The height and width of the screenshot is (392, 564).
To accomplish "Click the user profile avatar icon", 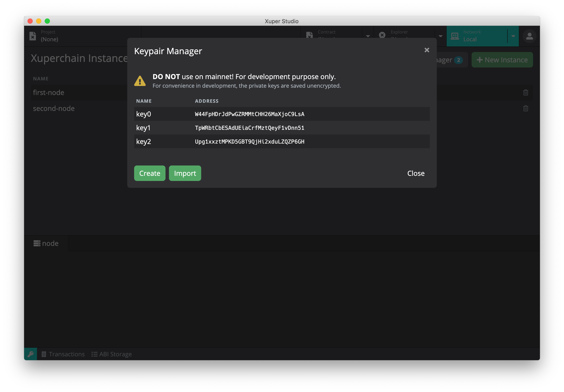I will pyautogui.click(x=529, y=36).
